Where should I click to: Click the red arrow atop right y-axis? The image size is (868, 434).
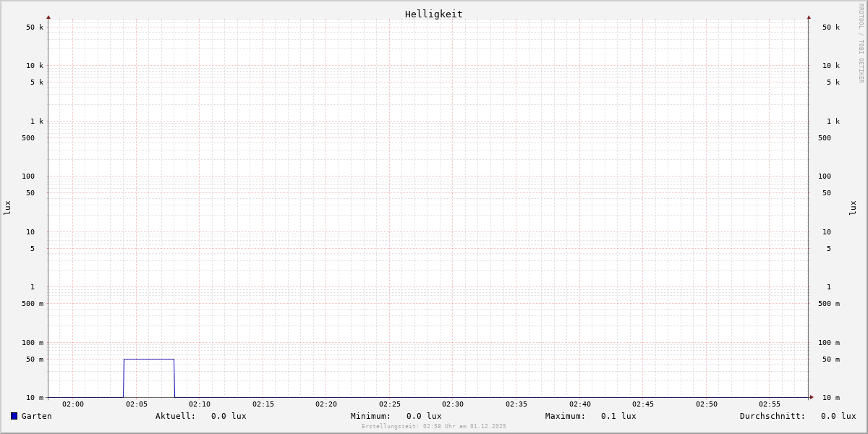point(809,17)
